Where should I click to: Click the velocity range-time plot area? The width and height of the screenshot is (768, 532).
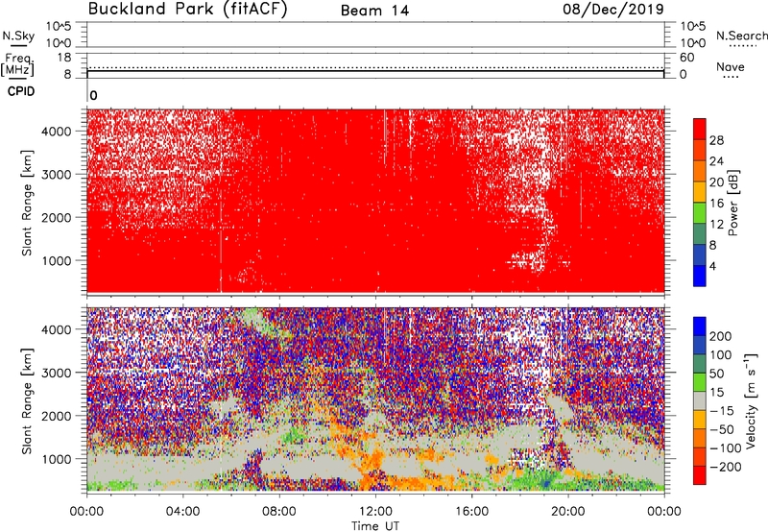(375, 399)
